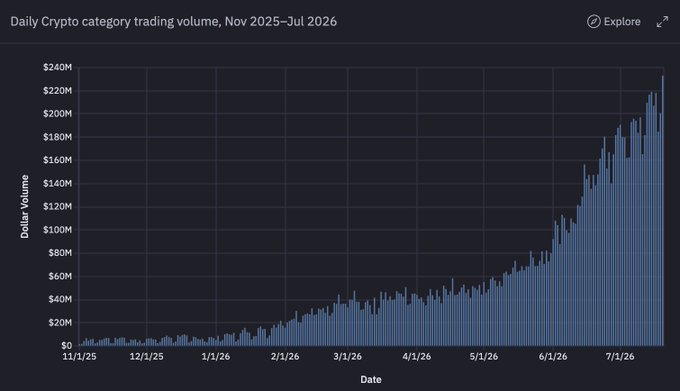Click the 3/1/26 date label
This screenshot has width=680, height=391.
pos(347,357)
